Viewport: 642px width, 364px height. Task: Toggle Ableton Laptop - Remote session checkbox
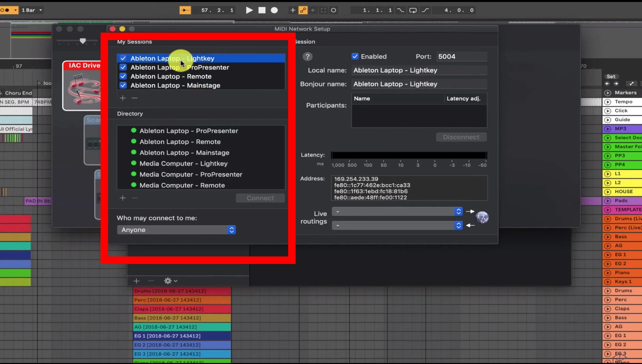tap(123, 76)
